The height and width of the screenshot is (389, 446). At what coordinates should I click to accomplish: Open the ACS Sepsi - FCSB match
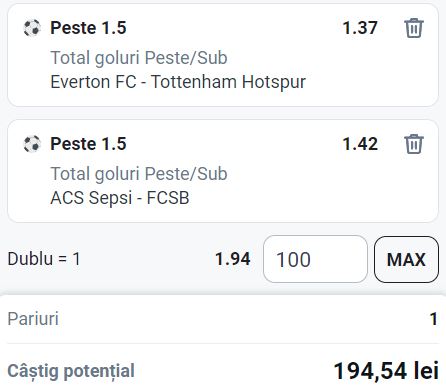(x=120, y=198)
